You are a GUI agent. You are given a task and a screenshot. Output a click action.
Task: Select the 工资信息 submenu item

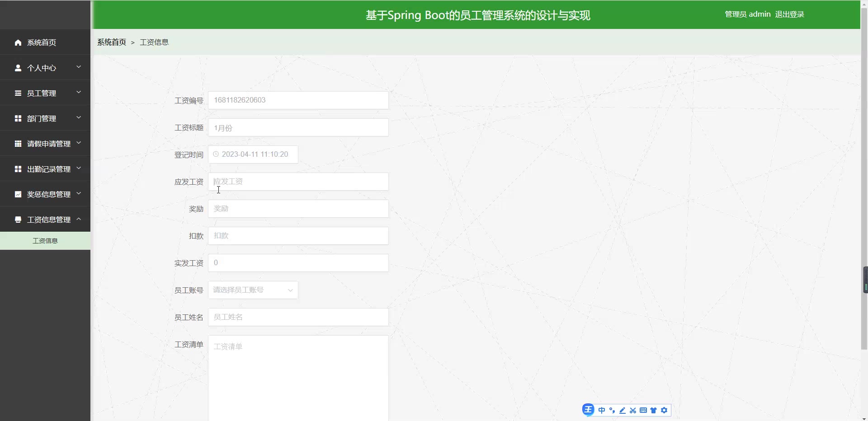pyautogui.click(x=45, y=241)
